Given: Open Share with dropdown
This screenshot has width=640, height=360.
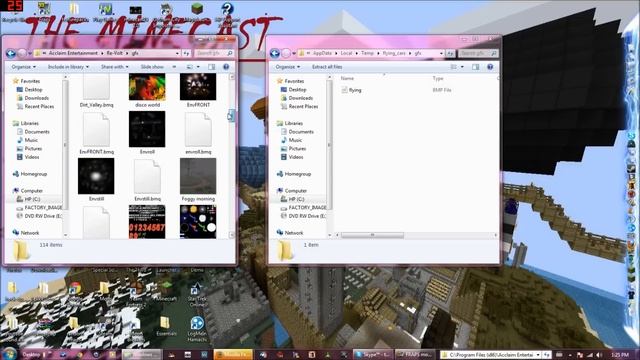Looking at the screenshot, I should point(115,67).
